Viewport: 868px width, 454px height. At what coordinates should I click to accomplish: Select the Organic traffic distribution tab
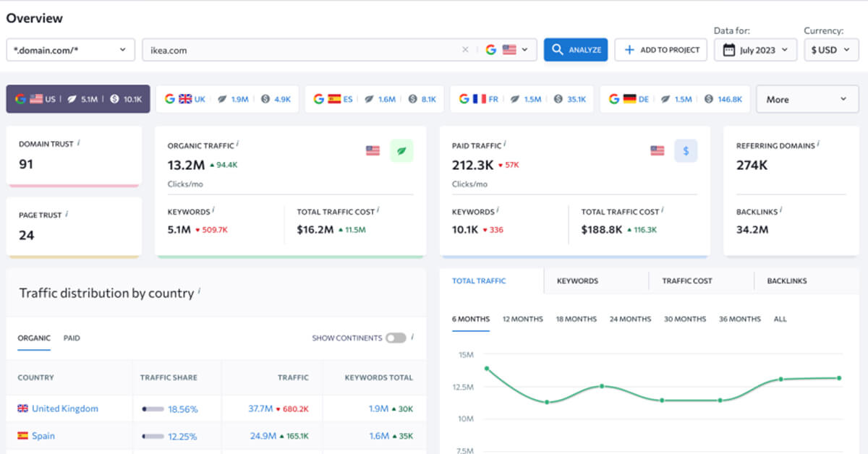click(34, 338)
